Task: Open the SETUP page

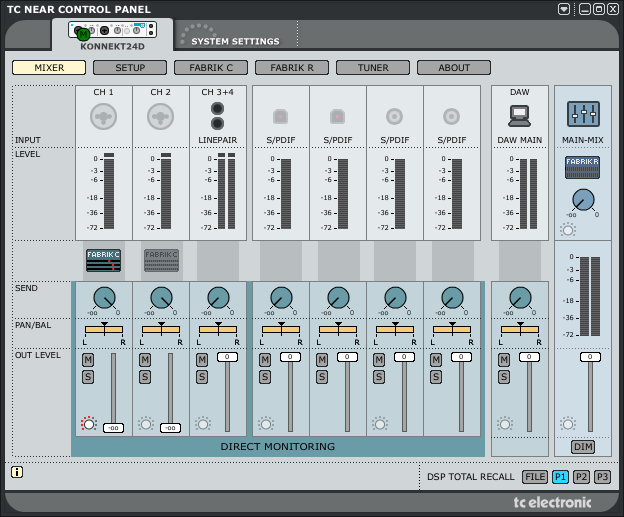Action: tap(130, 68)
